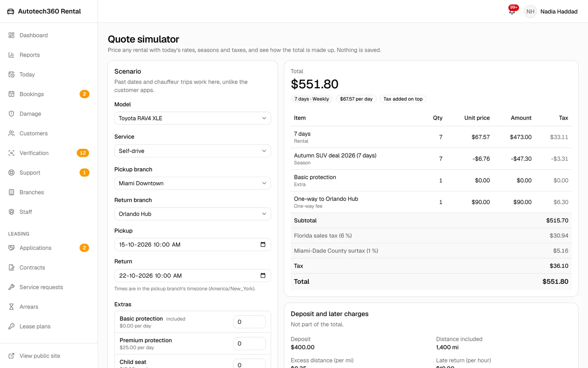Click the Staff badge icon

point(11,212)
